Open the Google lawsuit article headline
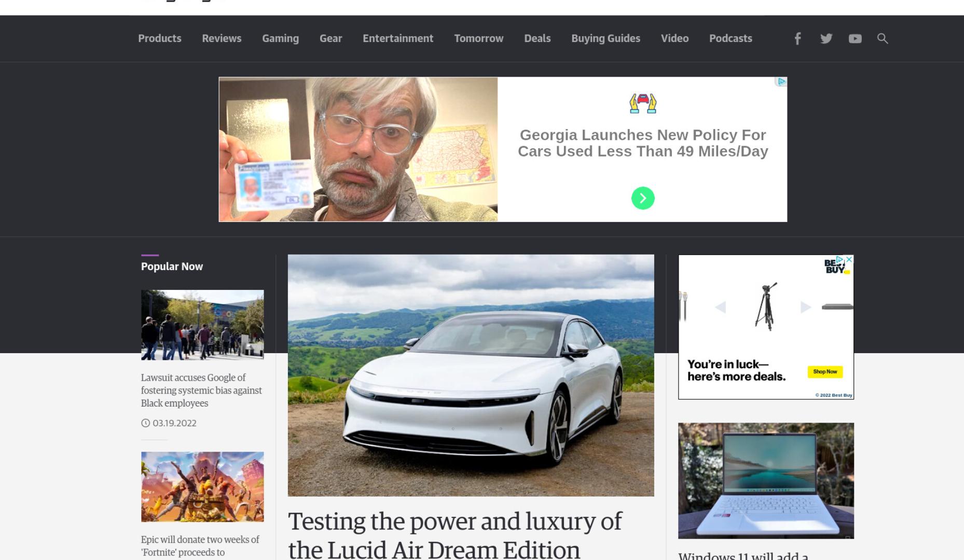 [201, 390]
